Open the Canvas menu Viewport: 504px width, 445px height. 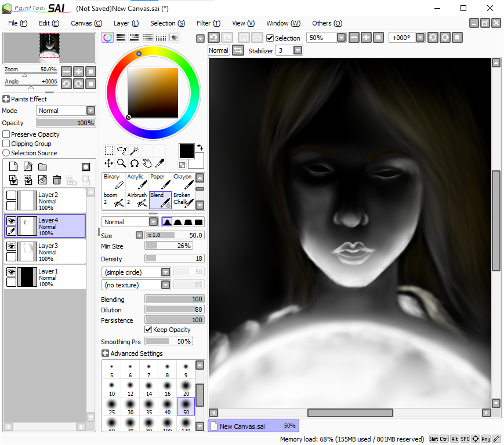tap(86, 23)
